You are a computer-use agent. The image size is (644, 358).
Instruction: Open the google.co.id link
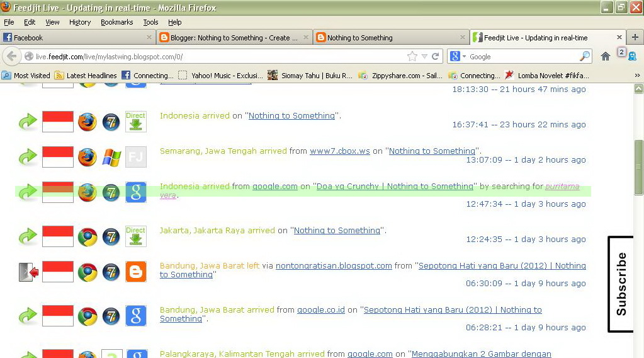pos(321,309)
